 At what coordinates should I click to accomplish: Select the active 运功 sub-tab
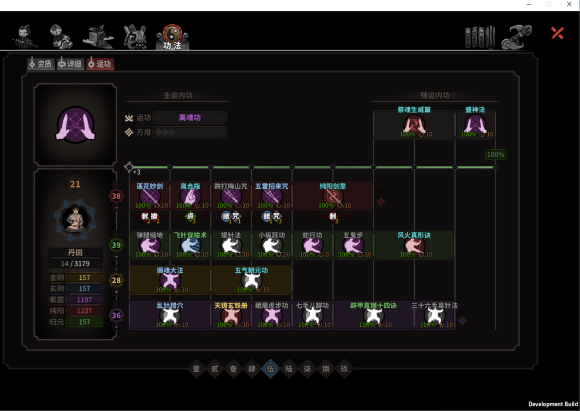pyautogui.click(x=100, y=64)
